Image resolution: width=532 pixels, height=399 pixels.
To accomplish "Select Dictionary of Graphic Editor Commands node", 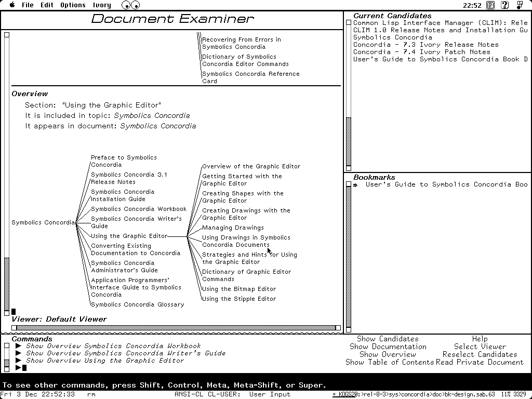I will click(246, 275).
